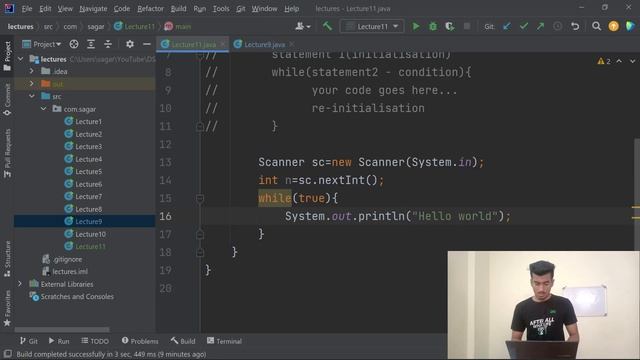Image resolution: width=640 pixels, height=360 pixels.
Task: Run with coverage icon
Action: [x=450, y=27]
